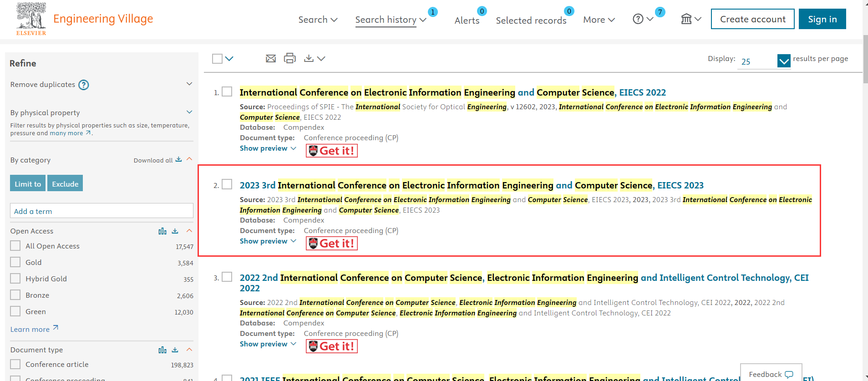Select checkbox for result 3 CEI 2022
This screenshot has width=868, height=381.
tap(227, 277)
